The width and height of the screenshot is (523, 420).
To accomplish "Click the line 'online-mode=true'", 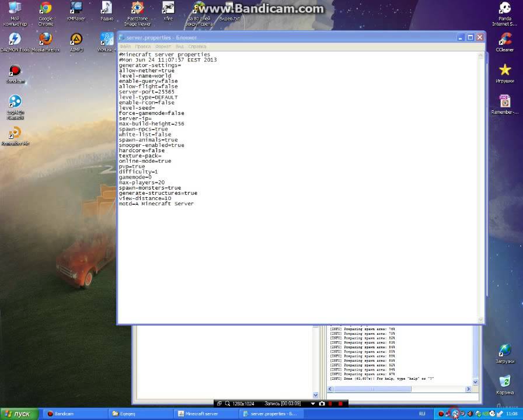I will [x=145, y=161].
